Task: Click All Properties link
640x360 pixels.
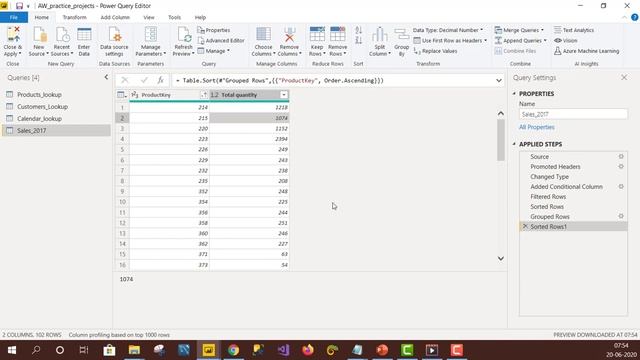Action: pos(536,127)
